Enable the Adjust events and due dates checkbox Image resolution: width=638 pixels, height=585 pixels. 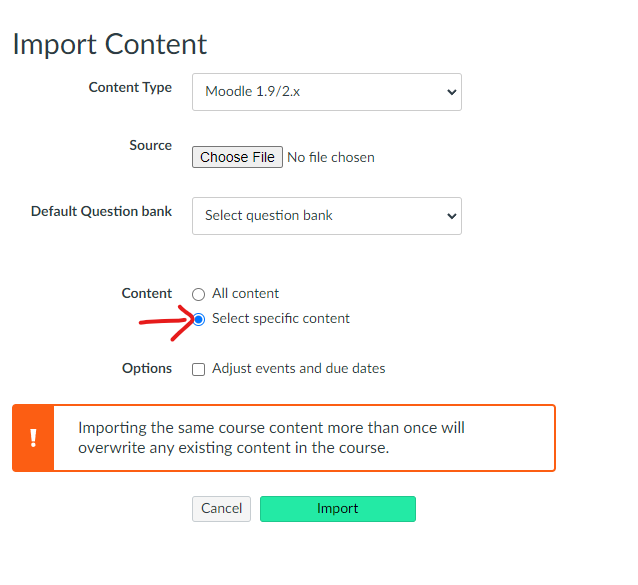click(x=198, y=369)
